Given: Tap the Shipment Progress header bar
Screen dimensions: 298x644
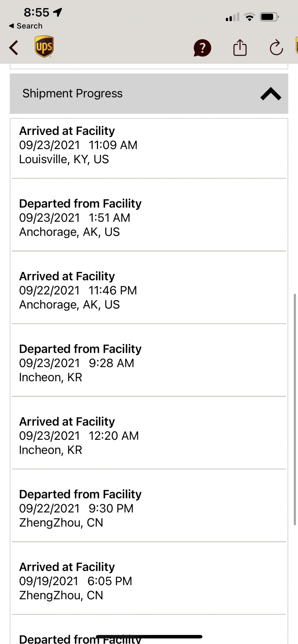Looking at the screenshot, I should pos(129,94).
